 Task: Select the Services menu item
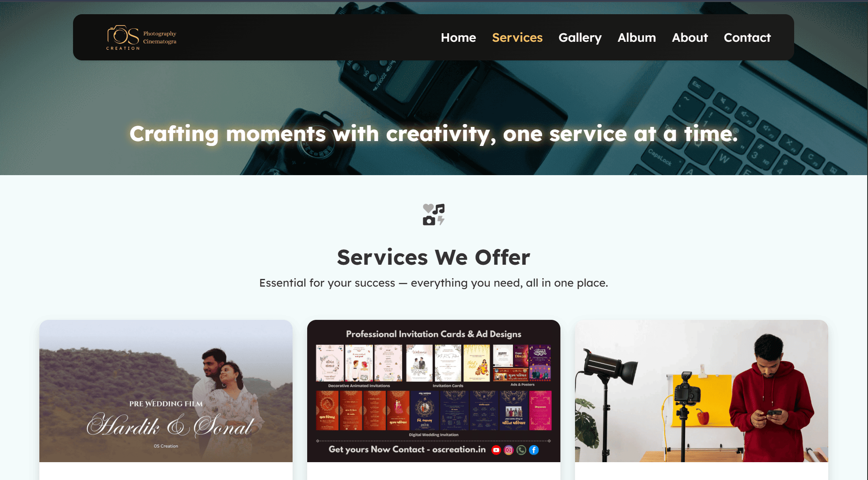pos(517,37)
